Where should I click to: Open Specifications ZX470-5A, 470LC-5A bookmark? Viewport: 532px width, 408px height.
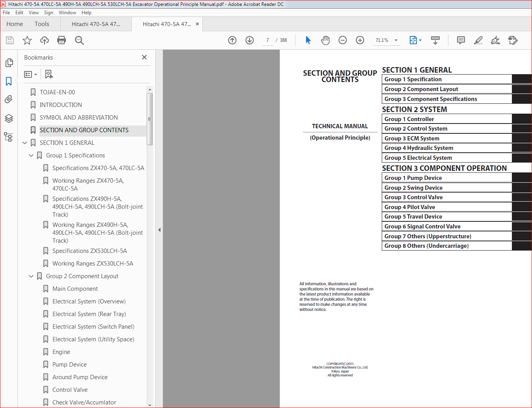(98, 168)
